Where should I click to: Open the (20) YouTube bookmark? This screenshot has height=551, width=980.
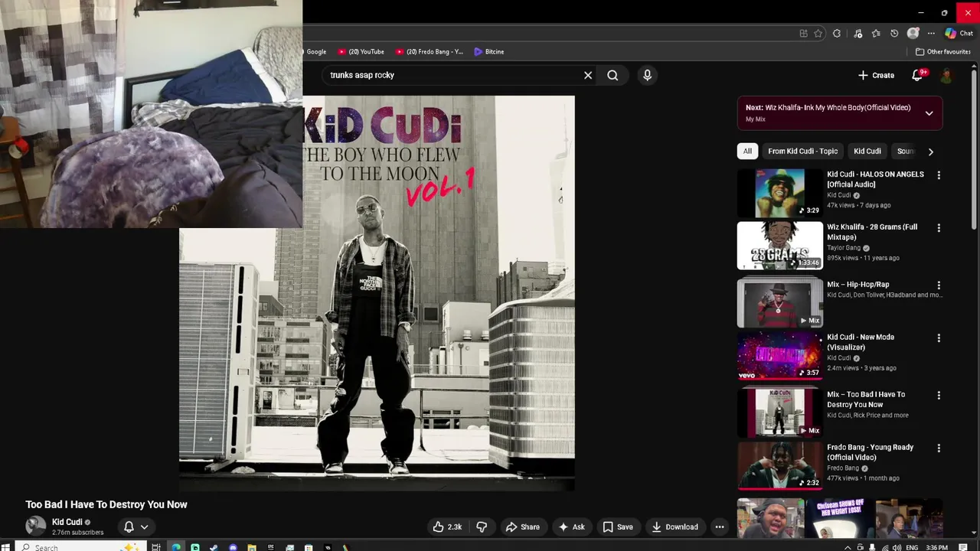(361, 51)
